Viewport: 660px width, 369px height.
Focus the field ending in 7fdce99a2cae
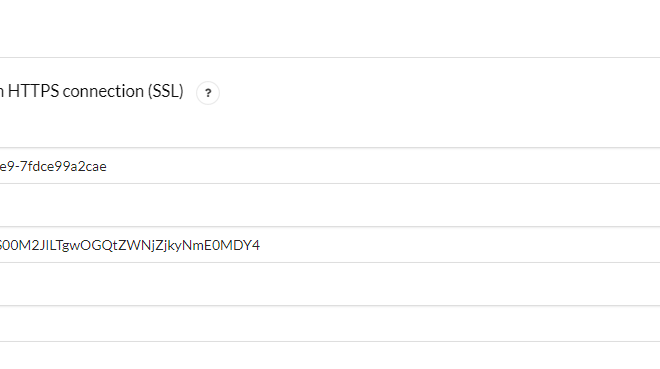coord(330,166)
